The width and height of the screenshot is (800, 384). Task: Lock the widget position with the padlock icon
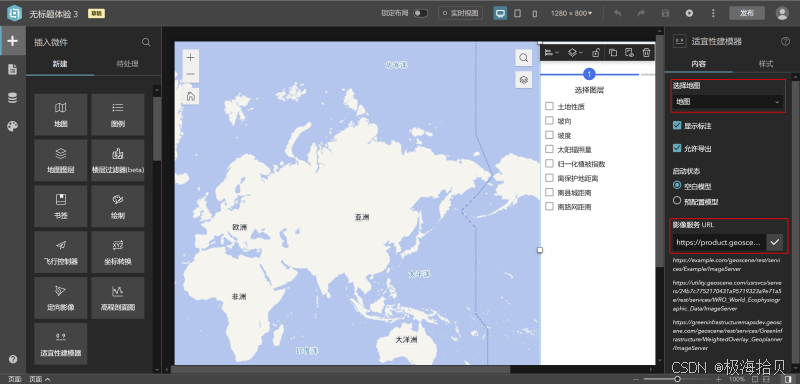coord(595,53)
